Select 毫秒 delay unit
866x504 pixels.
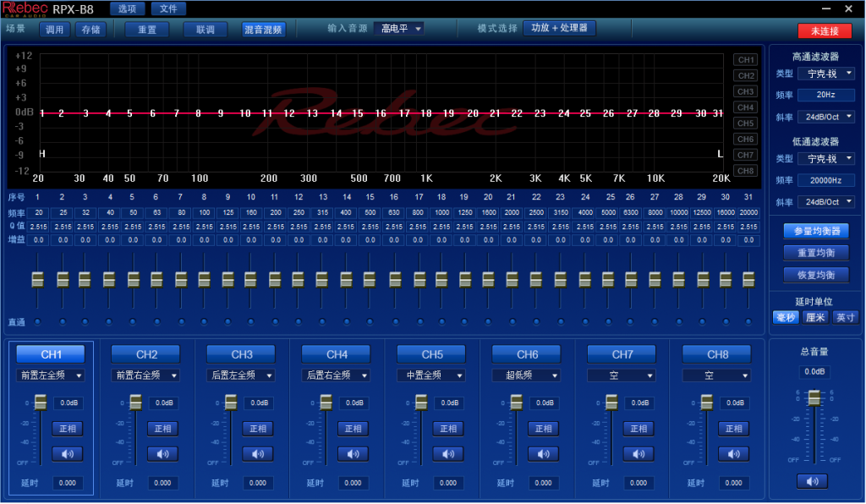click(x=786, y=317)
